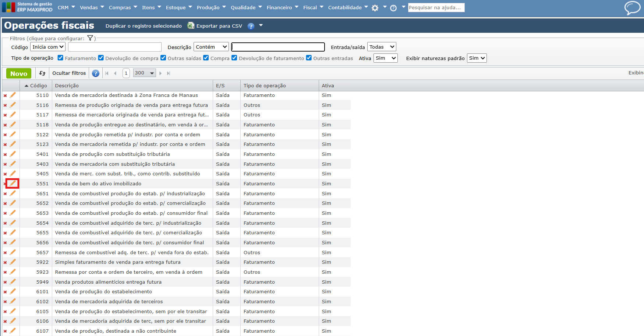The width and height of the screenshot is (644, 336).
Task: Delete record 5657 with red X
Action: pyautogui.click(x=5, y=253)
